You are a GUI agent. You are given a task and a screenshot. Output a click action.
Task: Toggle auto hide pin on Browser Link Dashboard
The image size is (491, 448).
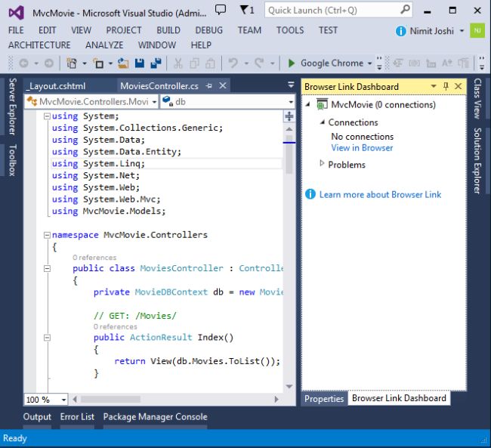tap(446, 86)
